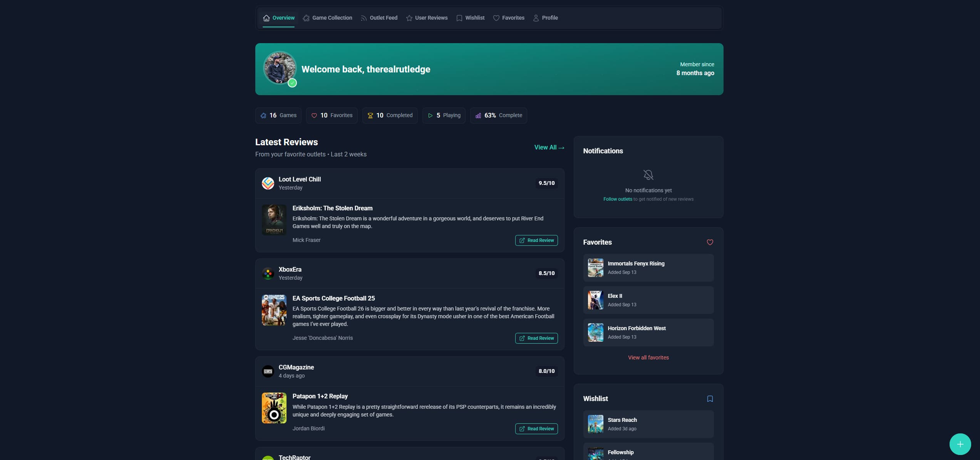This screenshot has width=980, height=460.
Task: Open the Overview tab
Action: [x=279, y=18]
